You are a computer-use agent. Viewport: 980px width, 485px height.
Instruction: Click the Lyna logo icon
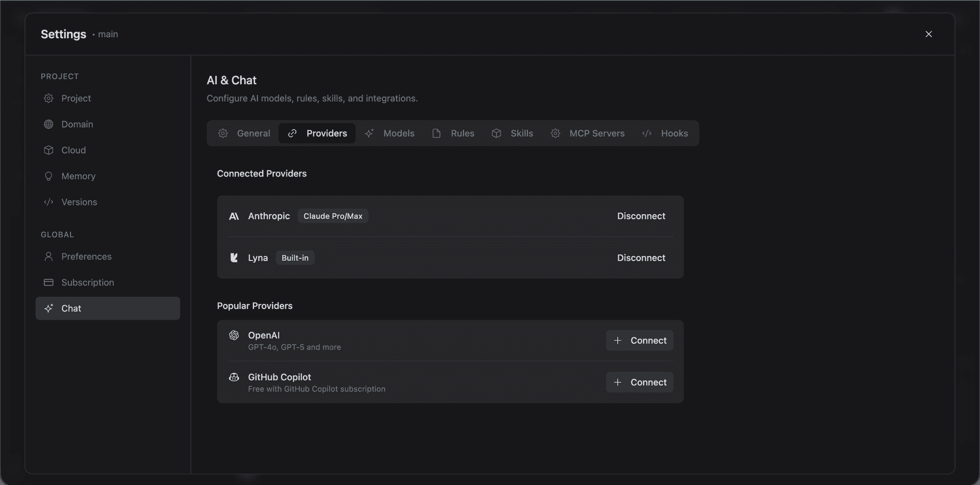click(x=234, y=258)
